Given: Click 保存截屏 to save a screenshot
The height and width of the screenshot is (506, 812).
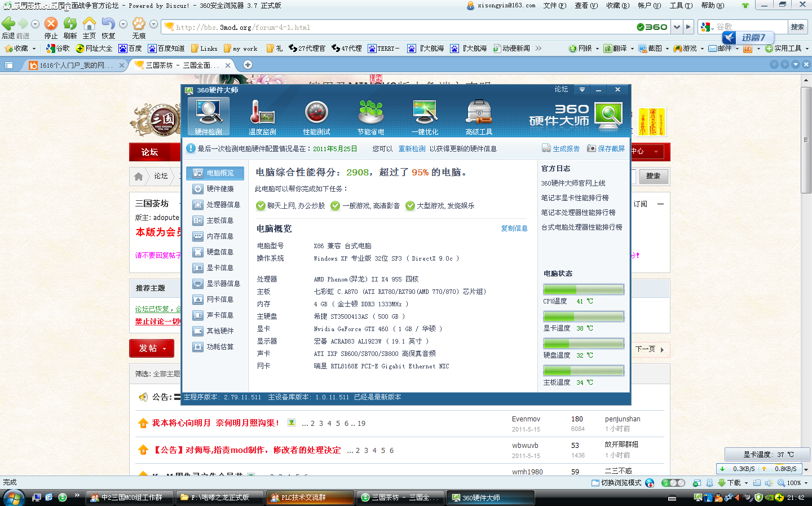Looking at the screenshot, I should pyautogui.click(x=611, y=149).
